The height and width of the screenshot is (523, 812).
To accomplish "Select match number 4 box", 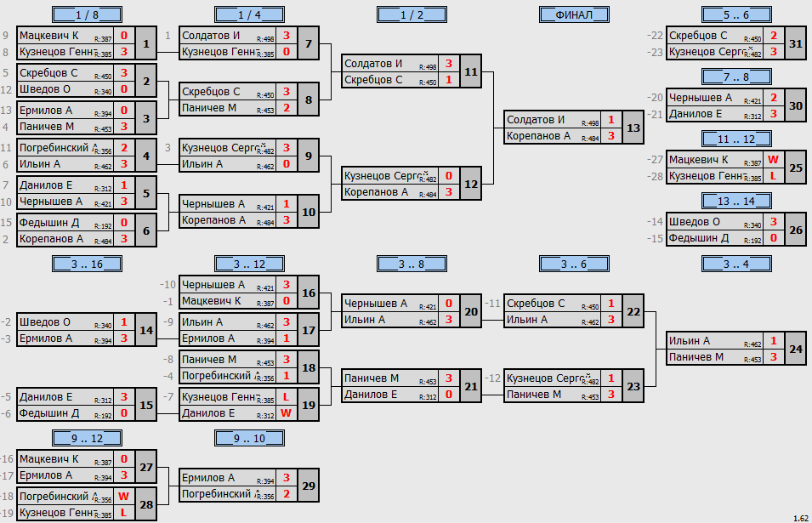I will pyautogui.click(x=146, y=156).
